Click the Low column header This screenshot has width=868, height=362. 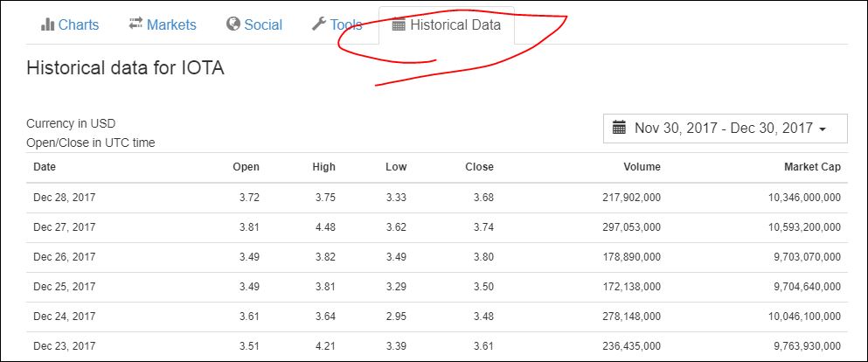click(396, 167)
